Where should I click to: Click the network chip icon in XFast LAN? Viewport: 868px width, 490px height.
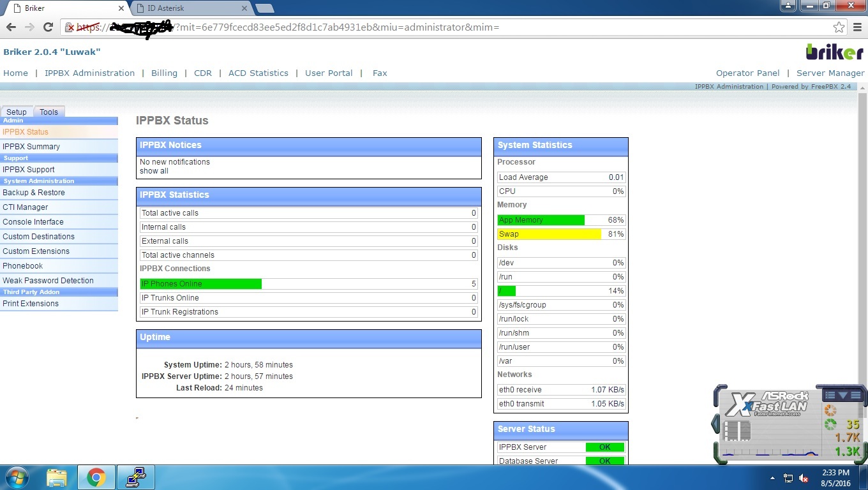coord(737,431)
